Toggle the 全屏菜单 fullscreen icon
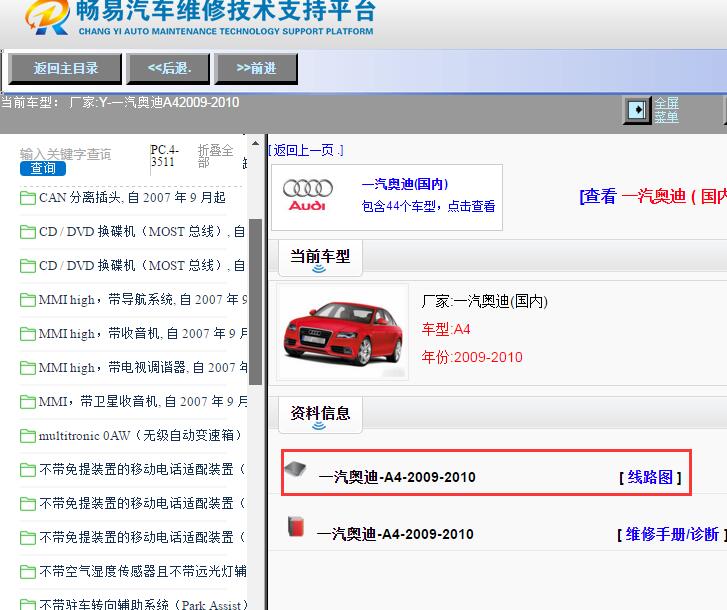 click(637, 110)
